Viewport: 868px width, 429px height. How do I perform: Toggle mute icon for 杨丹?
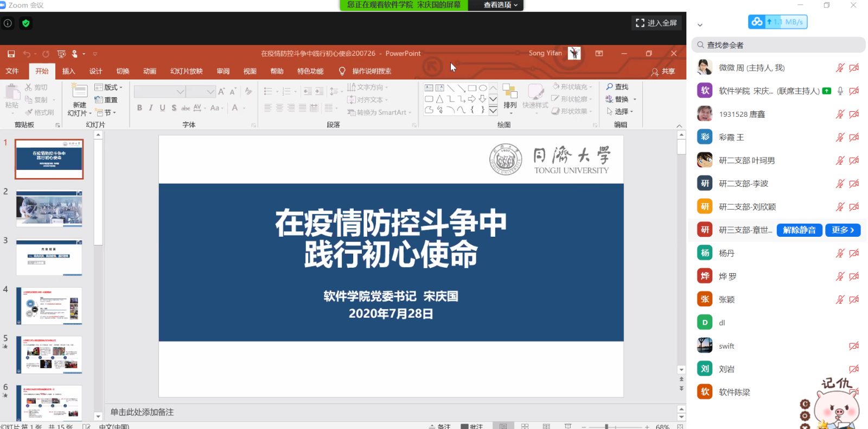click(840, 253)
